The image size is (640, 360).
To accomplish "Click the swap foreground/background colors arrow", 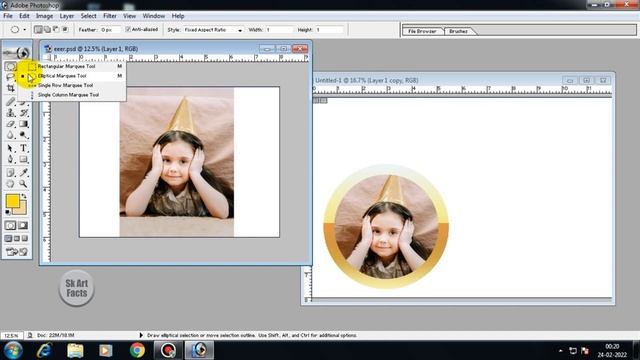I will point(24,196).
